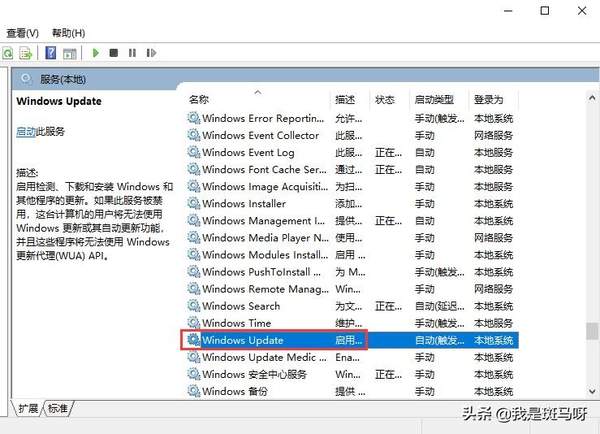
Task: Sort by the 描述 column header
Action: tap(345, 100)
